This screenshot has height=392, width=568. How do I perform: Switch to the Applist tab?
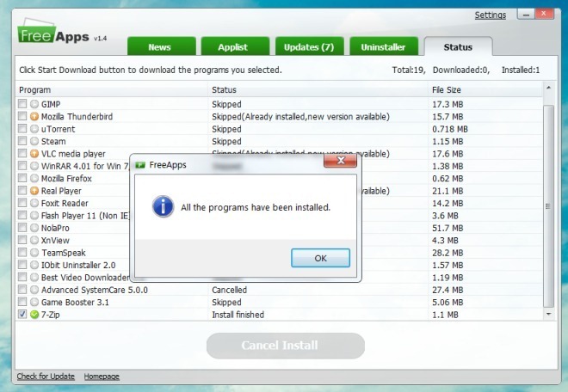click(235, 46)
